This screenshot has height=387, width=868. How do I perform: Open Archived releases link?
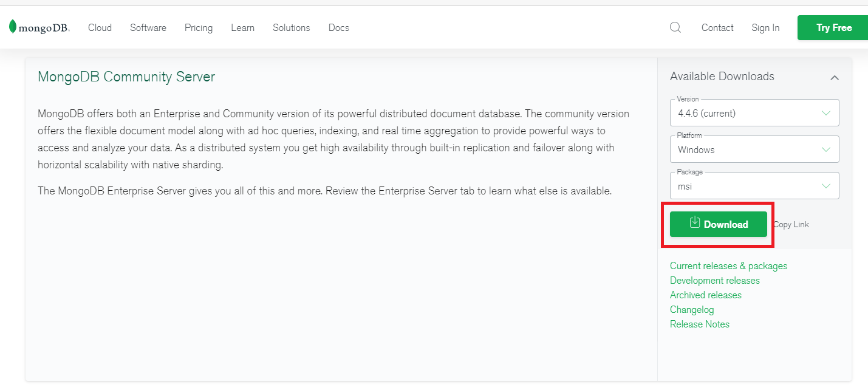coord(706,295)
